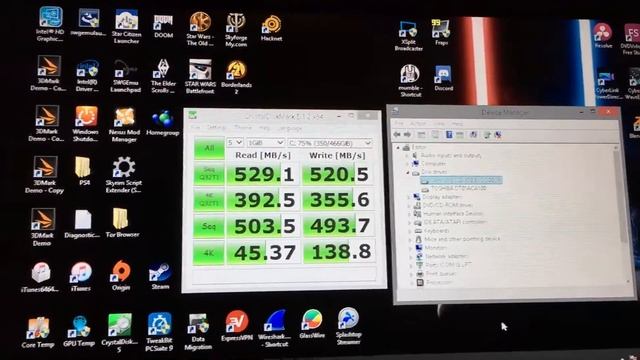Launch STAR WARS Battlefront from the desktop
This screenshot has width=640, height=360.
click(x=200, y=76)
